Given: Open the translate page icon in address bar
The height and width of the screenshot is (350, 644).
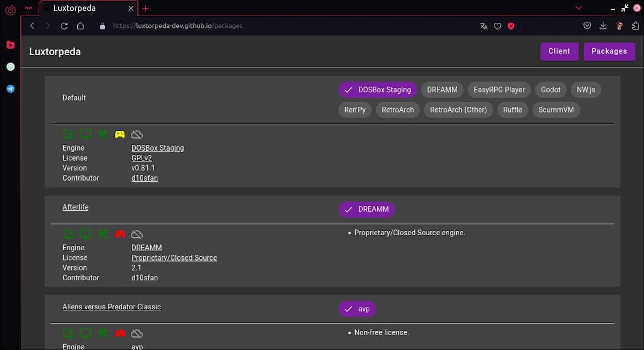Looking at the screenshot, I should 484,26.
